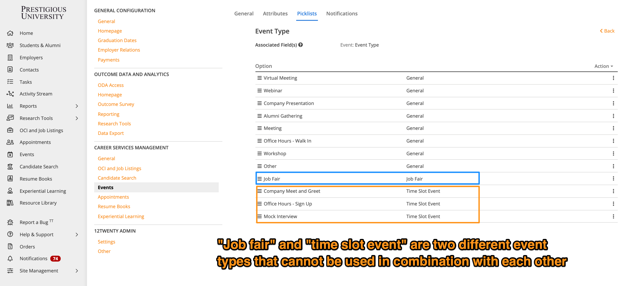Switch to the Notifications tab
This screenshot has width=644, height=286.
click(x=341, y=14)
